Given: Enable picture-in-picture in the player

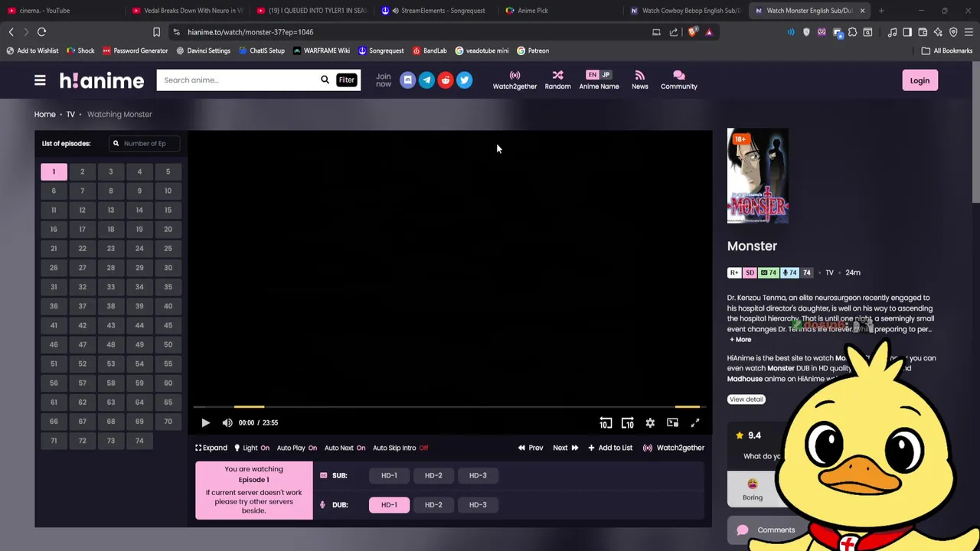Looking at the screenshot, I should 672,422.
